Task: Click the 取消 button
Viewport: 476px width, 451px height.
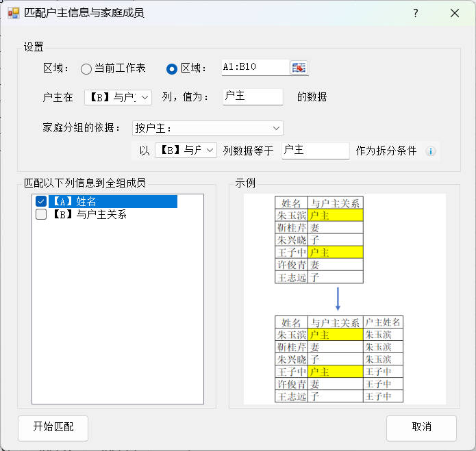Action: (x=421, y=428)
